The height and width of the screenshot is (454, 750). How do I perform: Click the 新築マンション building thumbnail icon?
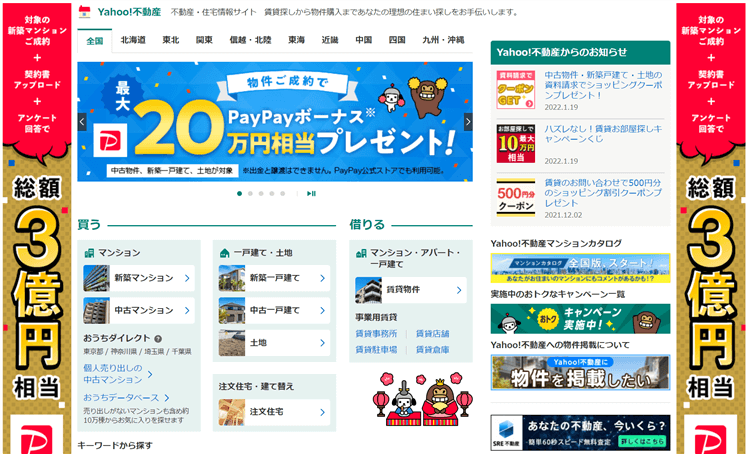tap(97, 278)
